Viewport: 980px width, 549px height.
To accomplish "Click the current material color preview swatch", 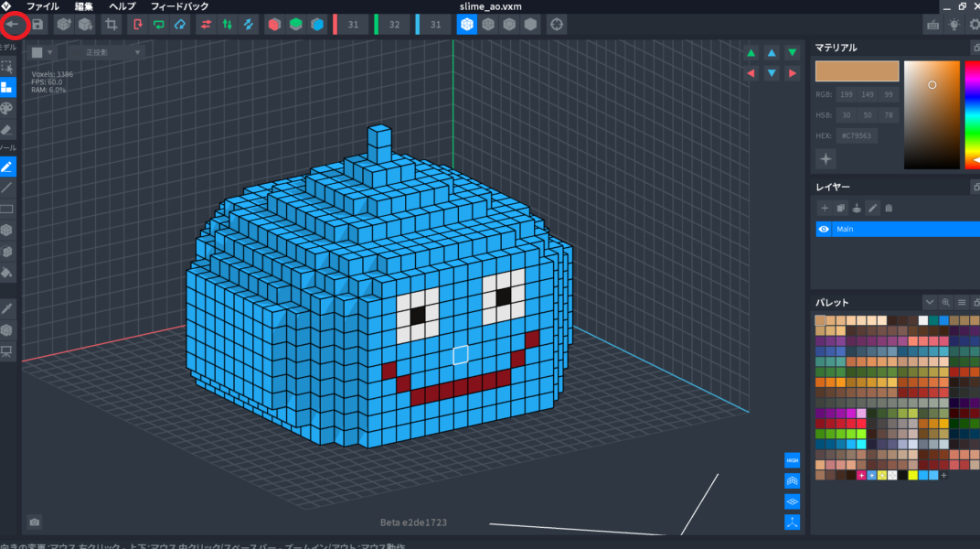I will [x=857, y=71].
